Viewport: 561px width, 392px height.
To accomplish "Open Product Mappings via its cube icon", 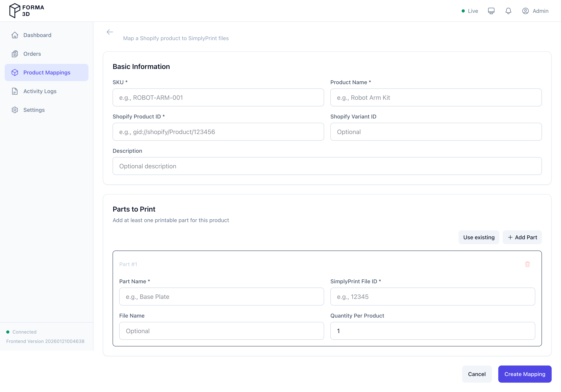I will 15,72.
